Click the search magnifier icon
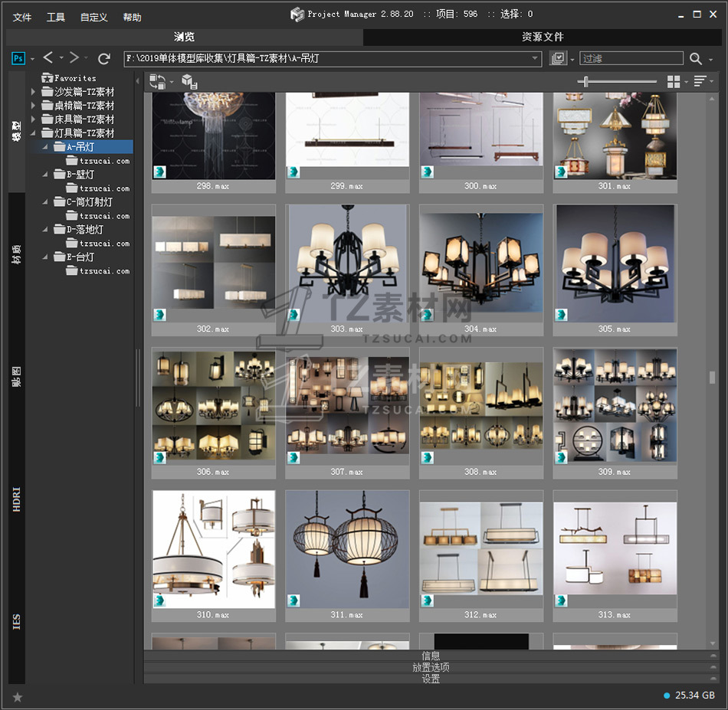 pos(695,59)
